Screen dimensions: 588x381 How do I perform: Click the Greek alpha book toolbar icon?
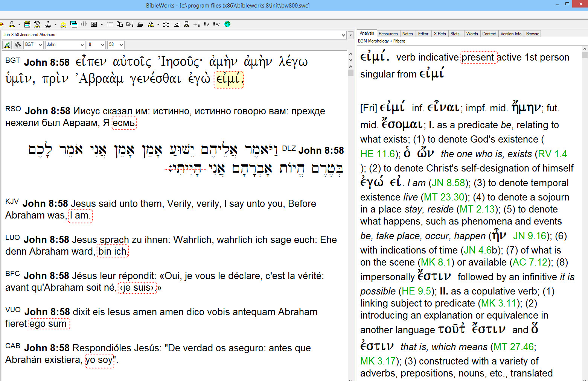pos(12,24)
